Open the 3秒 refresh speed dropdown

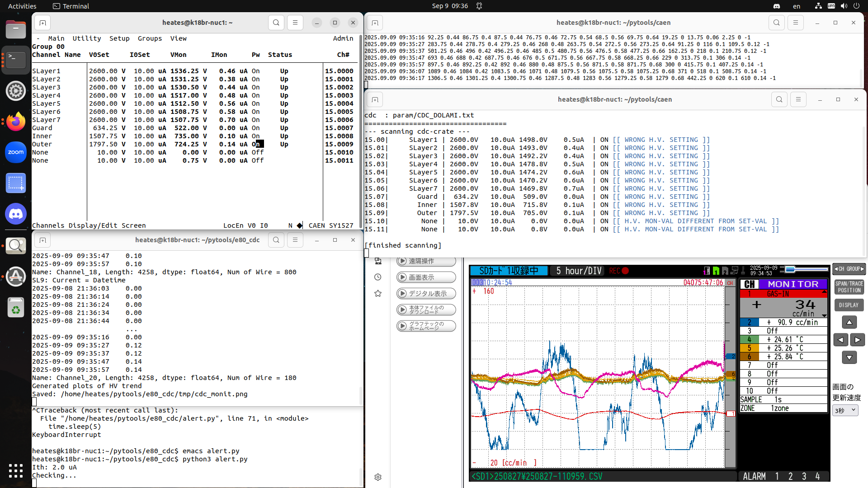(x=845, y=410)
